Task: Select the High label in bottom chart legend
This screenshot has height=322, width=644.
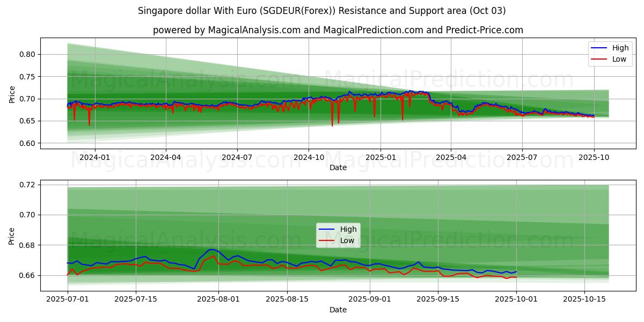Action: (348, 230)
